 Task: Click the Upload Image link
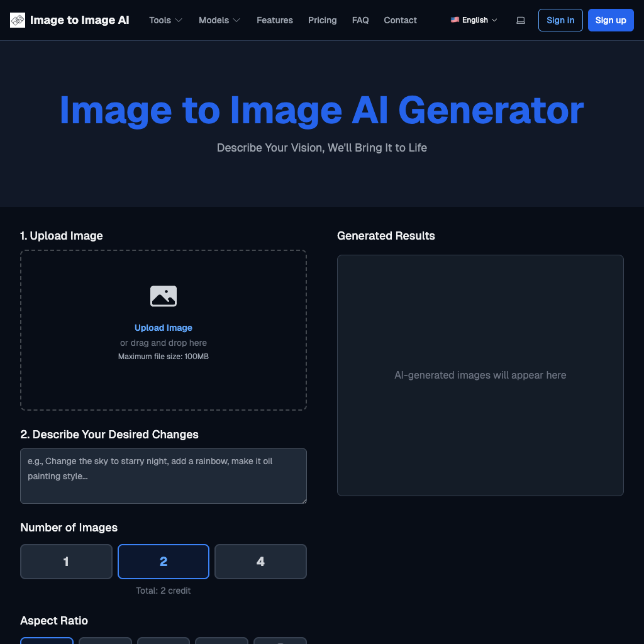click(163, 328)
